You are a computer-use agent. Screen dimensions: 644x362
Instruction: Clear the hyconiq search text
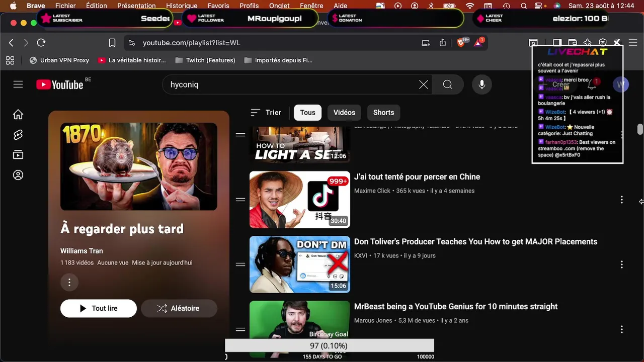(x=424, y=84)
